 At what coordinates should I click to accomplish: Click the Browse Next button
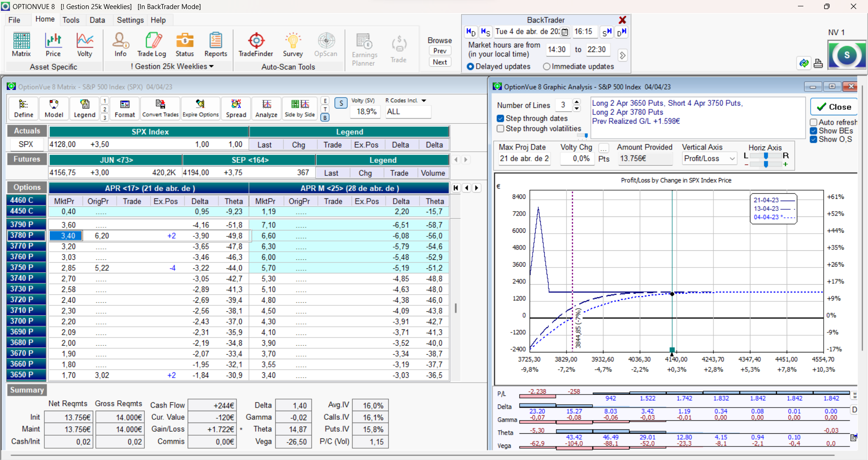[x=440, y=62]
